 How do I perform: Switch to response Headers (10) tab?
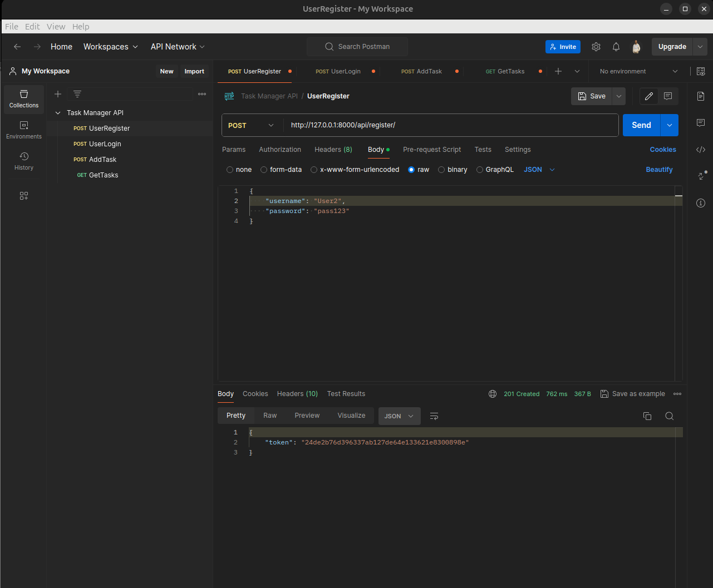(297, 394)
